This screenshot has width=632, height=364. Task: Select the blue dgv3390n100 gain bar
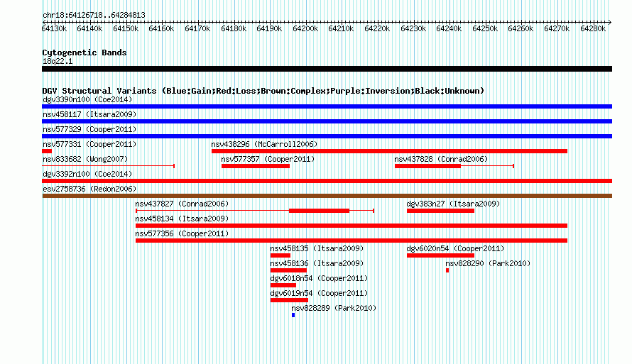point(327,106)
